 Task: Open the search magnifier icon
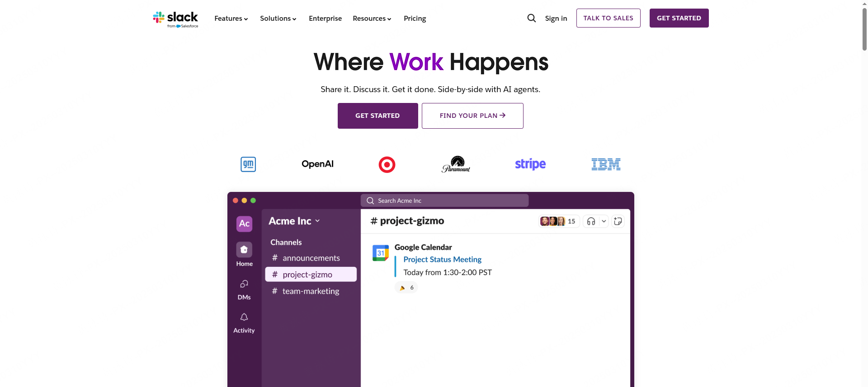(532, 18)
